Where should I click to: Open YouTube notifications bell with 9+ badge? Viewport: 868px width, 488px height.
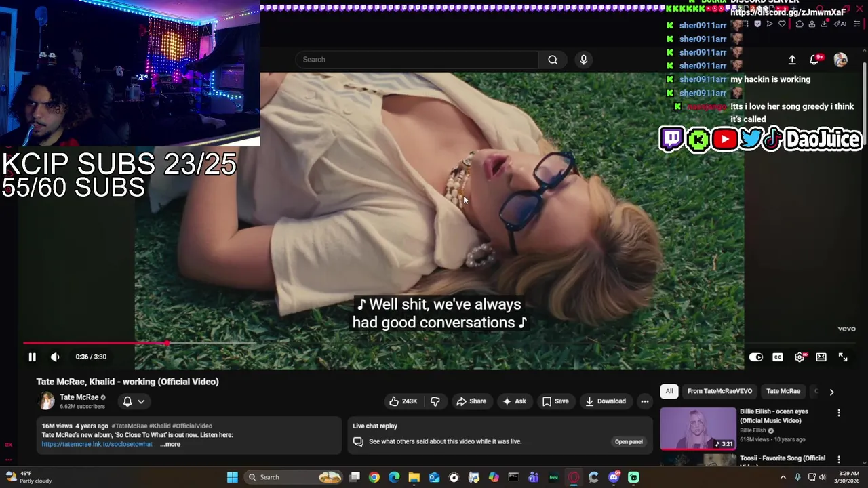(x=815, y=60)
